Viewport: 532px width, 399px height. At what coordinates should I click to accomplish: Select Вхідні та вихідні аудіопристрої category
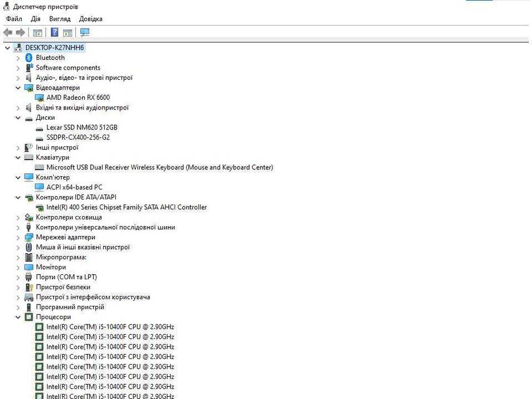pyautogui.click(x=83, y=108)
